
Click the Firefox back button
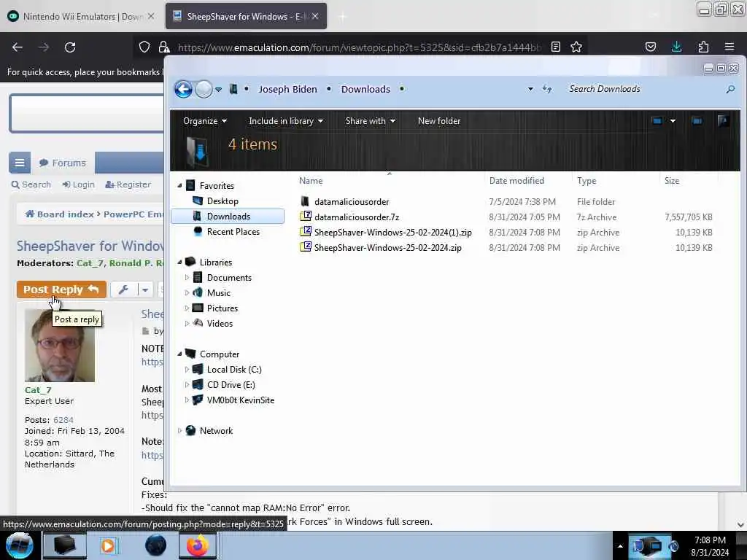click(x=18, y=47)
